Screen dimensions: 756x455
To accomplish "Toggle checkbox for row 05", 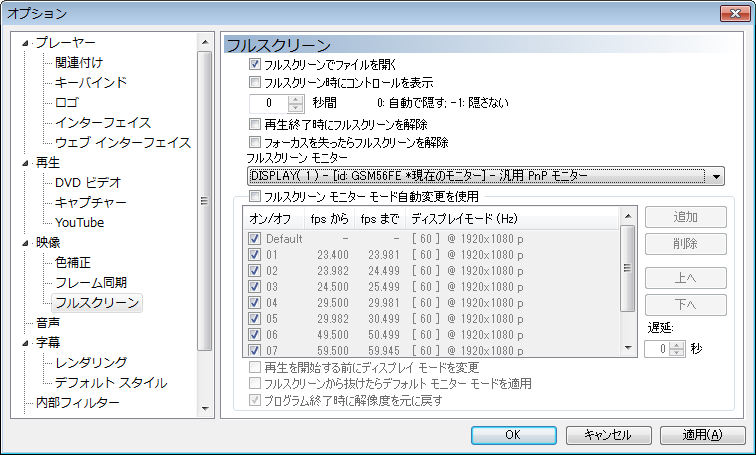I will tap(254, 319).
